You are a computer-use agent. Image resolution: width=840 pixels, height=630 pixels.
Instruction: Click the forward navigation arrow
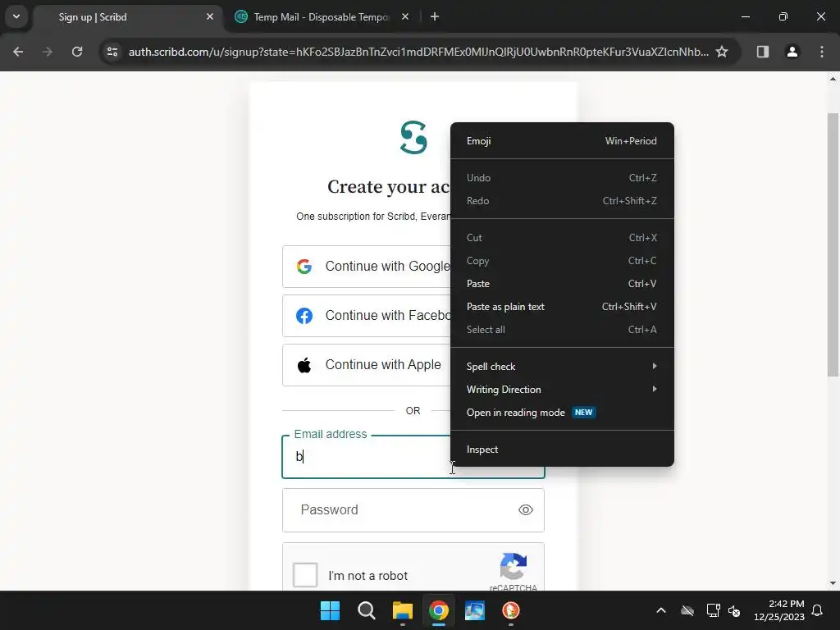coord(48,52)
